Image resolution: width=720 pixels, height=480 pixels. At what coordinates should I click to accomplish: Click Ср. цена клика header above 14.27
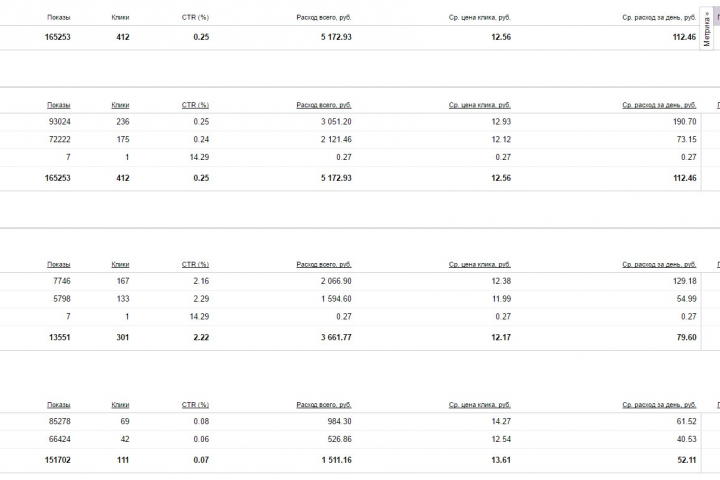tap(479, 405)
